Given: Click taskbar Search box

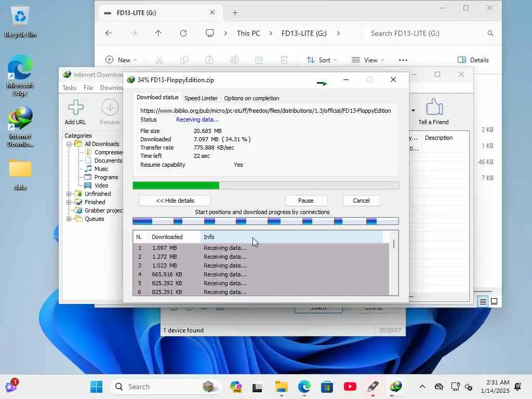Looking at the screenshot, I should (166, 387).
